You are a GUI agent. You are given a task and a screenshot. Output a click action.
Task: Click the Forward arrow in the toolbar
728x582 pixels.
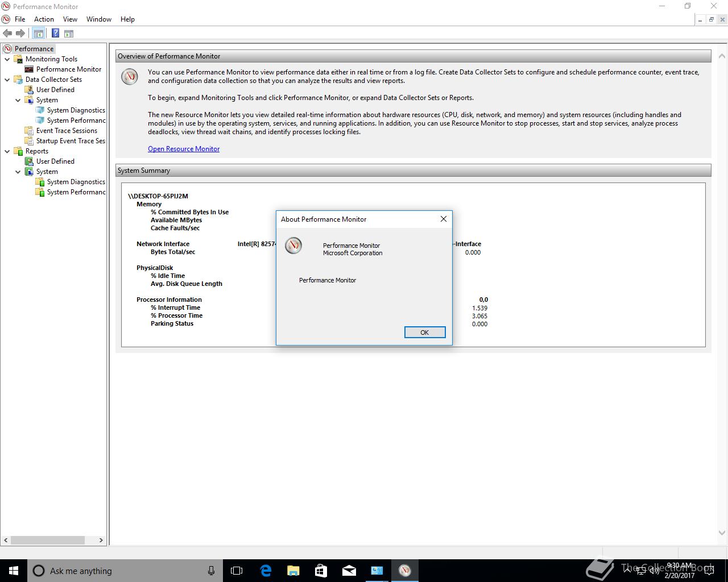point(20,34)
